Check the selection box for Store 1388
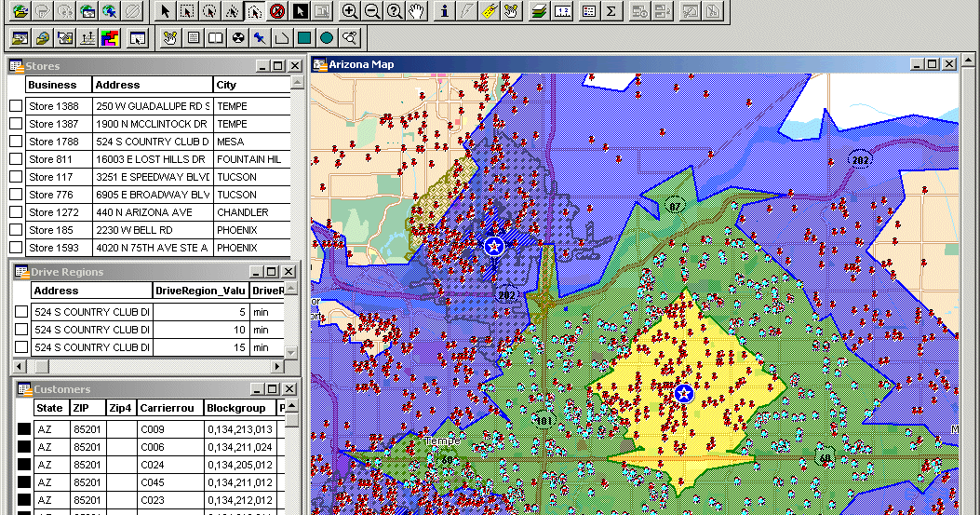 tap(16, 106)
